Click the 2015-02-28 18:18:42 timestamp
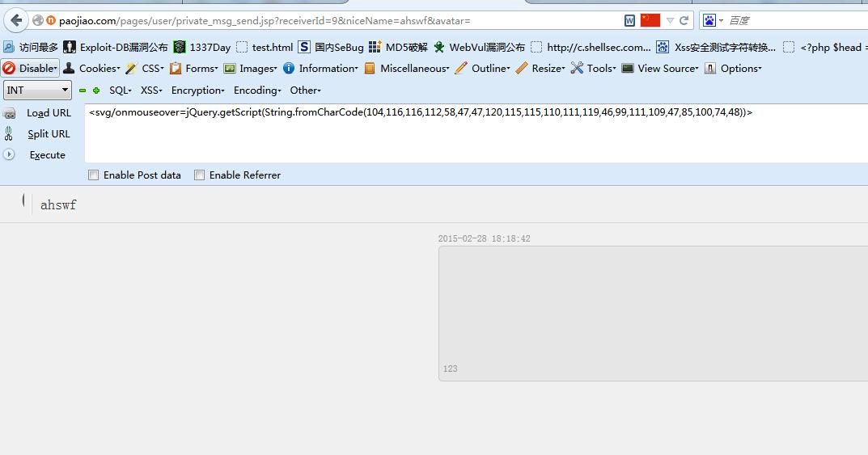Viewport: 868px width, 455px height. pyautogui.click(x=484, y=238)
